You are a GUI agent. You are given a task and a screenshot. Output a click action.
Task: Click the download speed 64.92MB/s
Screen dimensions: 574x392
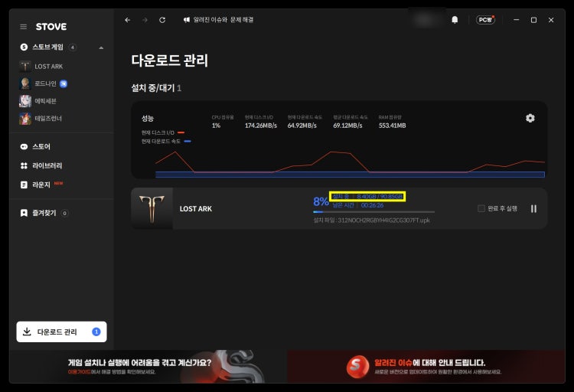coord(302,126)
